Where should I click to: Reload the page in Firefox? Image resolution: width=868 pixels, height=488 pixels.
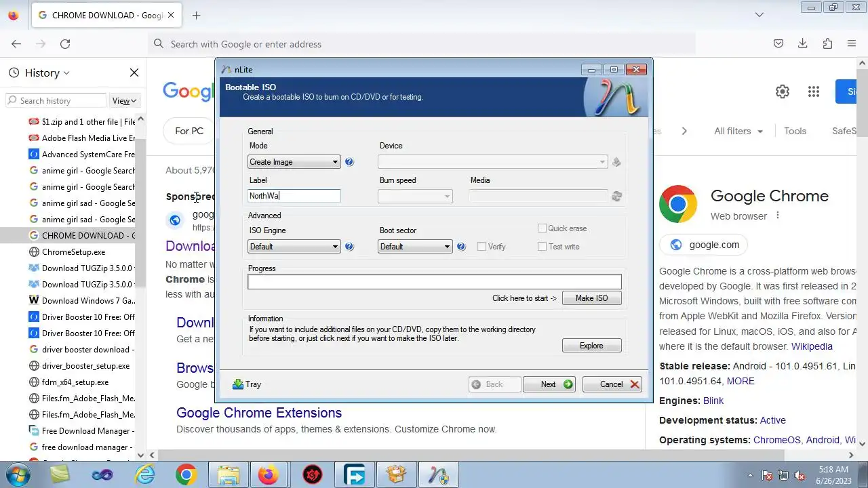pyautogui.click(x=65, y=43)
